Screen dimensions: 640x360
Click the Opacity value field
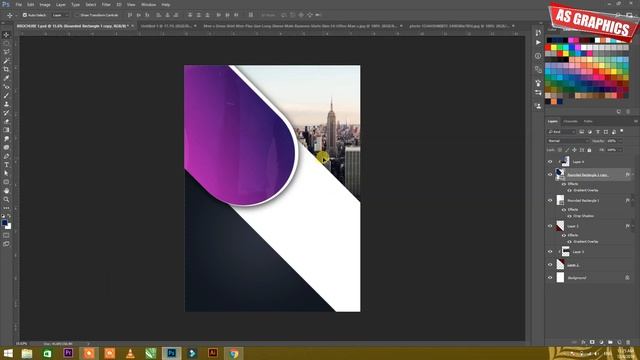click(x=611, y=141)
